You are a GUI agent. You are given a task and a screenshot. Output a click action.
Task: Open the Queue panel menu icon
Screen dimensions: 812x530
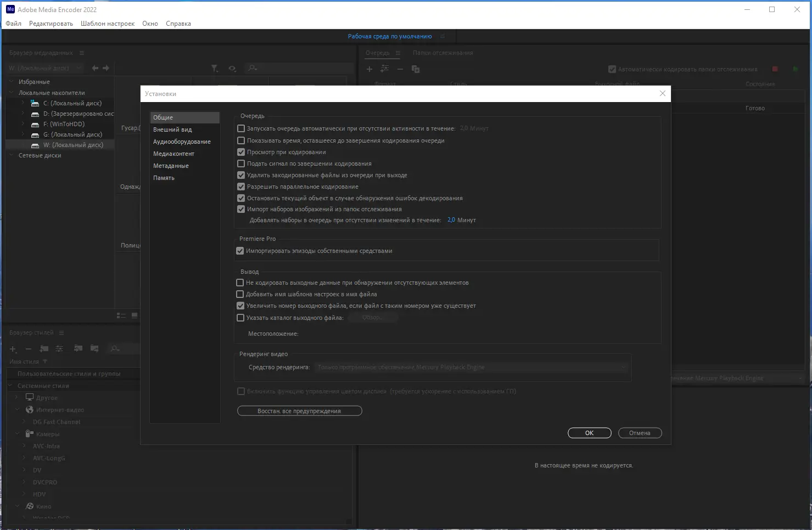click(x=398, y=53)
